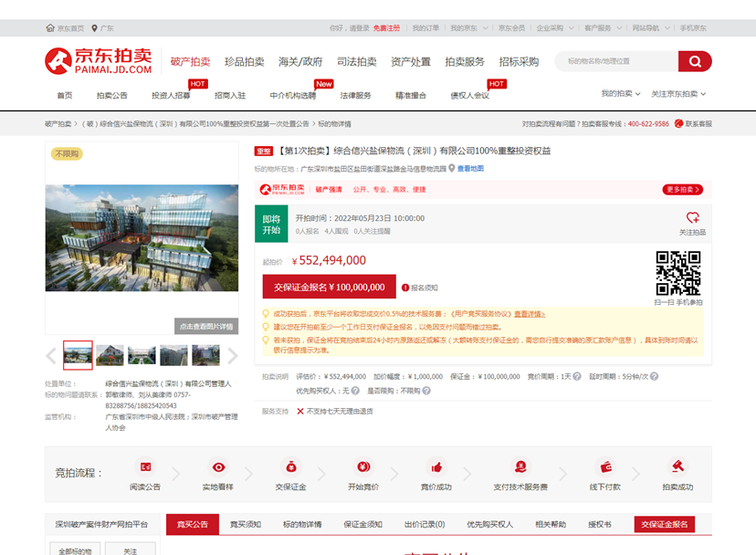Image resolution: width=756 pixels, height=555 pixels.
Task: Click the search input field
Action: tap(617, 61)
